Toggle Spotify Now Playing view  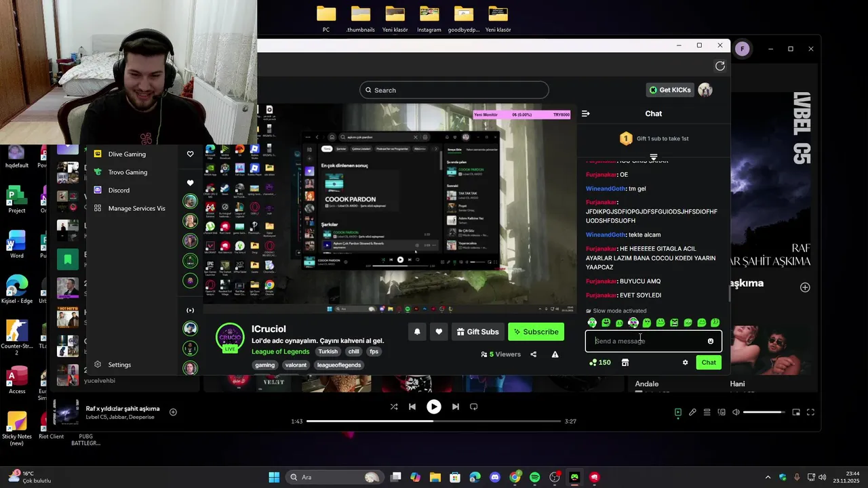(x=677, y=412)
